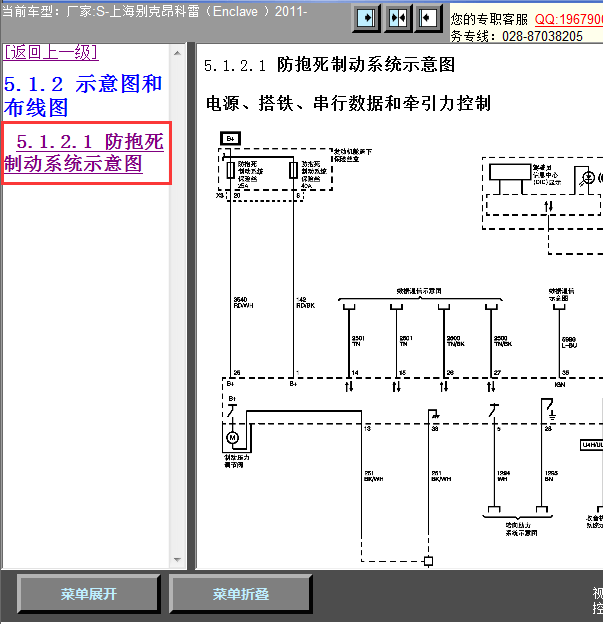Open 5.1.2 示意图和布线图 heading link
The width and height of the screenshot is (603, 624).
(83, 96)
